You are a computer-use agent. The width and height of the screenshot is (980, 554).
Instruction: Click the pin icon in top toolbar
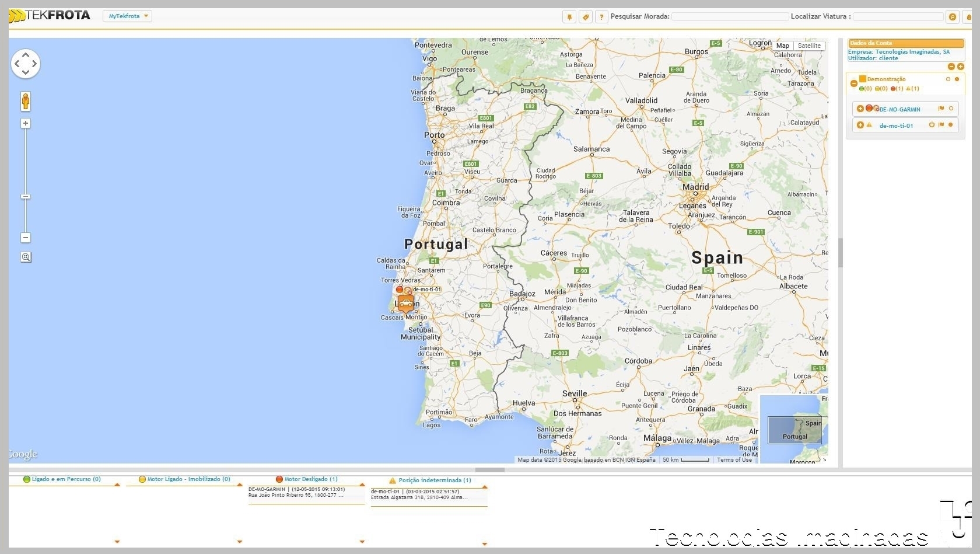tap(569, 17)
